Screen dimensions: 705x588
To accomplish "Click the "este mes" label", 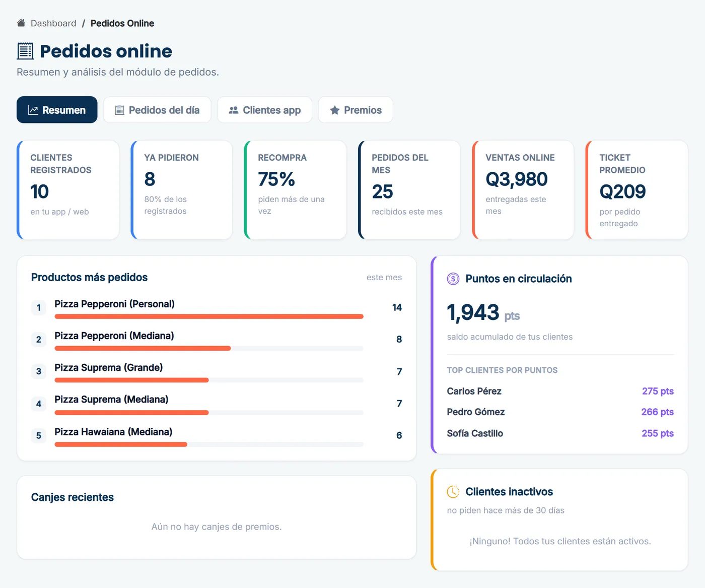I will [x=384, y=277].
